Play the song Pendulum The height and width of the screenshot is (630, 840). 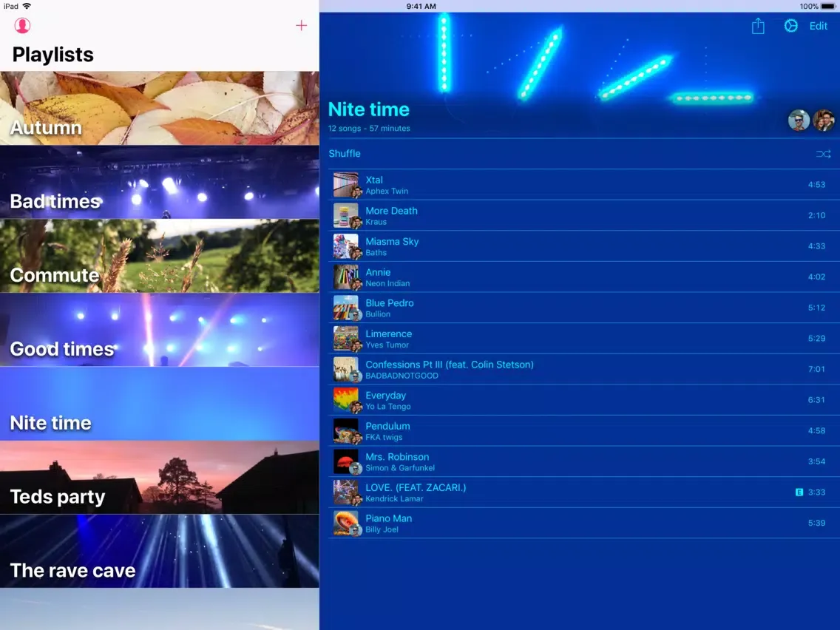click(584, 430)
